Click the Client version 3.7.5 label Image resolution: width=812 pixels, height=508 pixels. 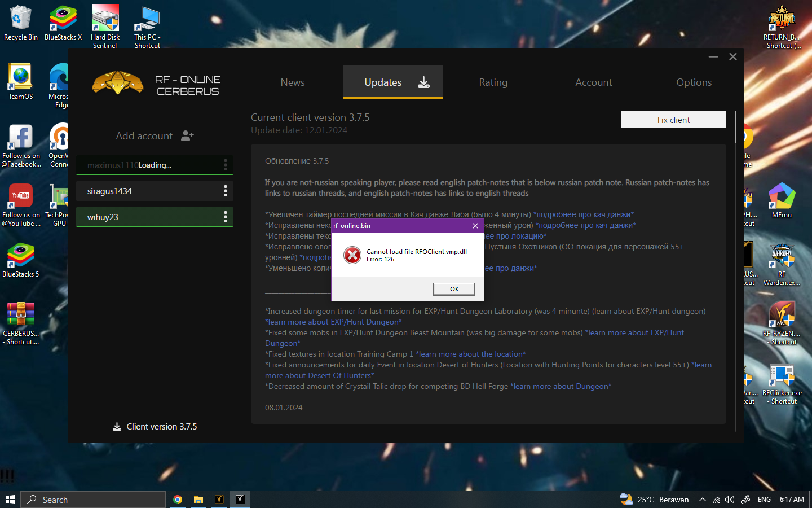(162, 427)
